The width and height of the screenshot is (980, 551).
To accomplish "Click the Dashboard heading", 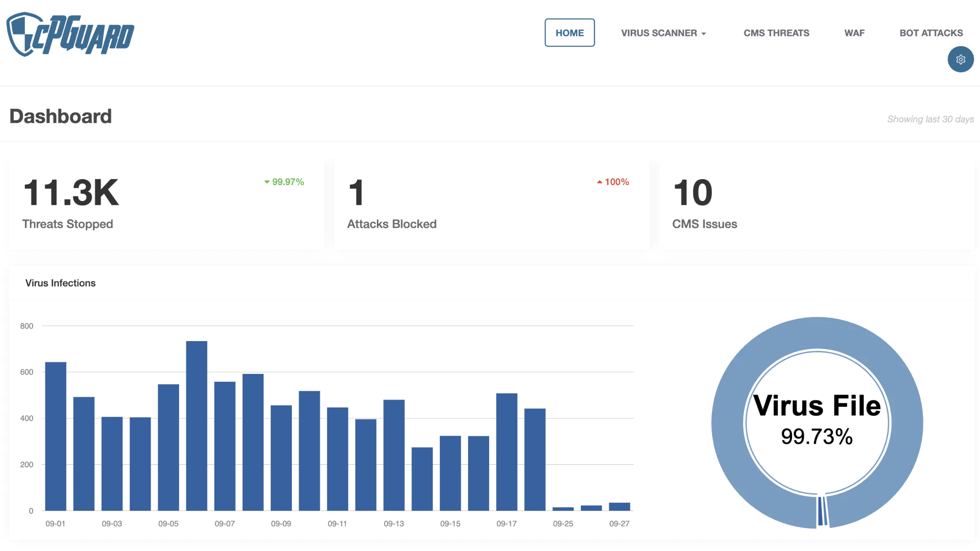I will 61,116.
